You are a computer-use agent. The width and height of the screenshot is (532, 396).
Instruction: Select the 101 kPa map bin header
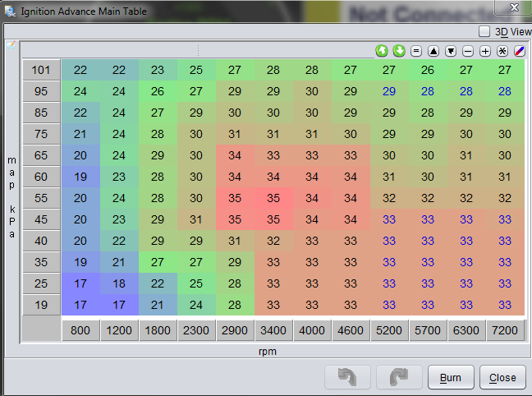click(x=41, y=70)
